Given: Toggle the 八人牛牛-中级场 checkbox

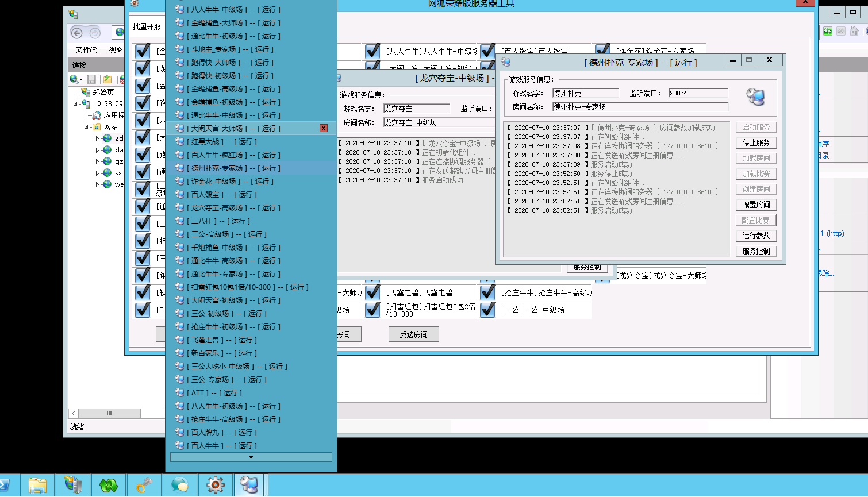Looking at the screenshot, I should pos(372,51).
